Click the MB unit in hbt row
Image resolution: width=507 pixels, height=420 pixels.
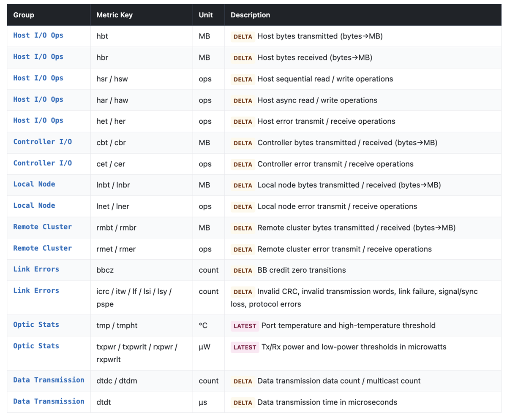coord(204,36)
